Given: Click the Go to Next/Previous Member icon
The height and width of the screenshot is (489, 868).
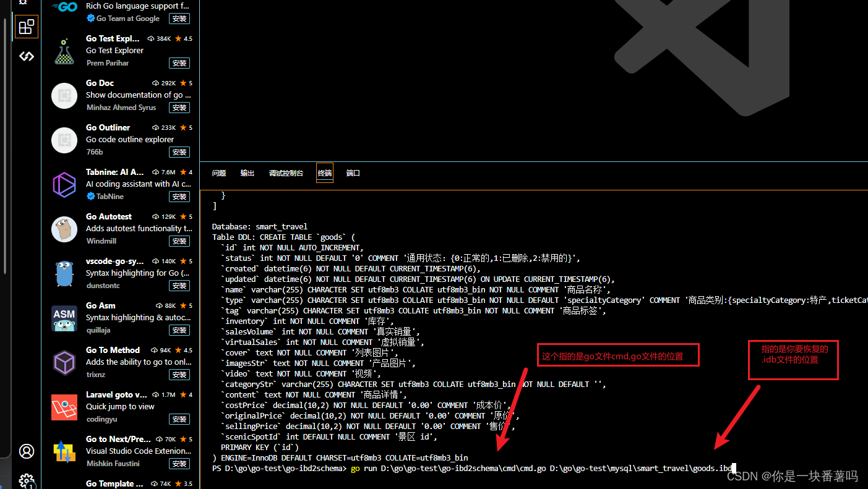Looking at the screenshot, I should 64,451.
